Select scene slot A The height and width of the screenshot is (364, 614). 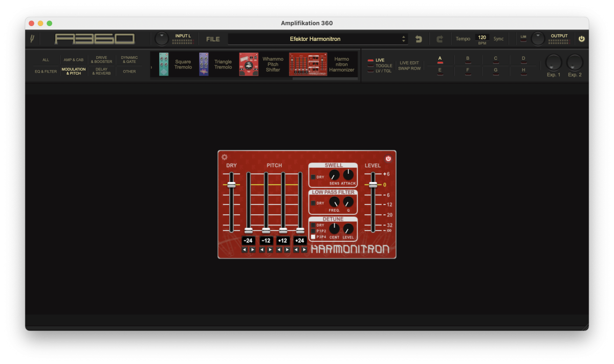pyautogui.click(x=440, y=60)
